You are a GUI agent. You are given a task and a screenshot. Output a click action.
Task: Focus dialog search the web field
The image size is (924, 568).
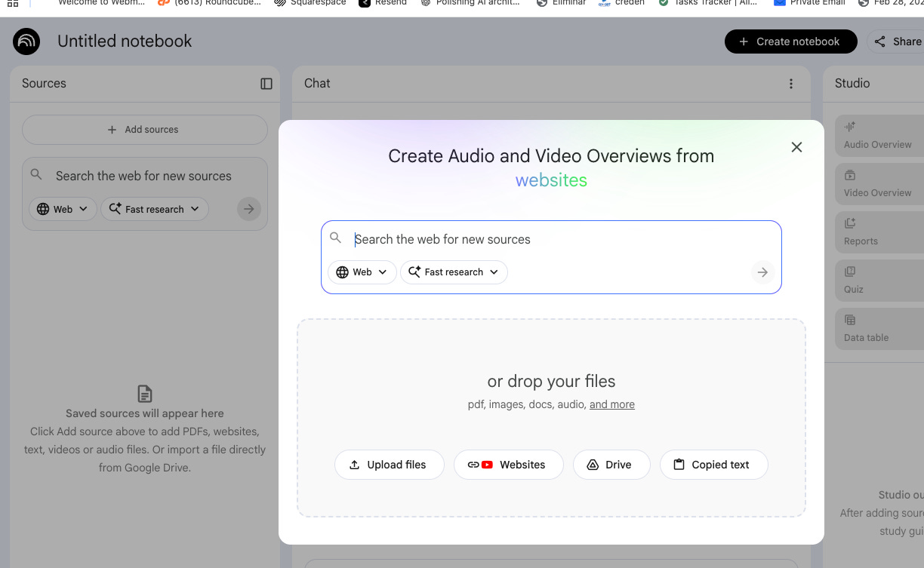(x=551, y=239)
